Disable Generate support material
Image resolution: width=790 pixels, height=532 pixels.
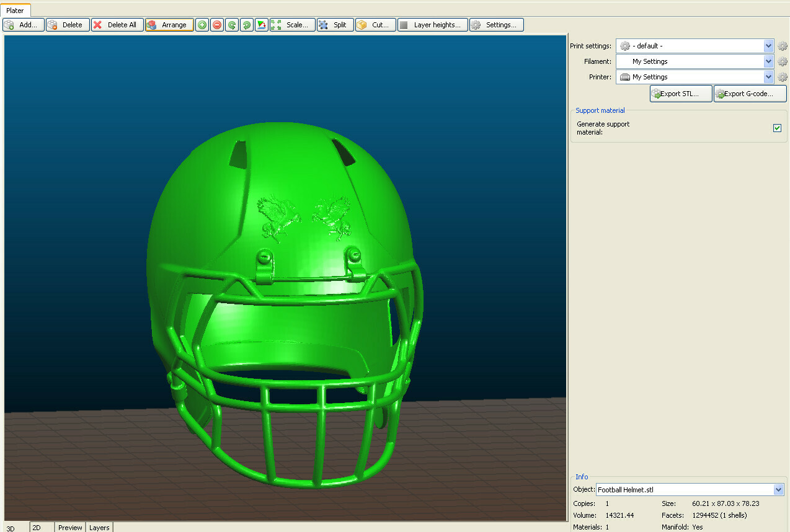pos(777,128)
